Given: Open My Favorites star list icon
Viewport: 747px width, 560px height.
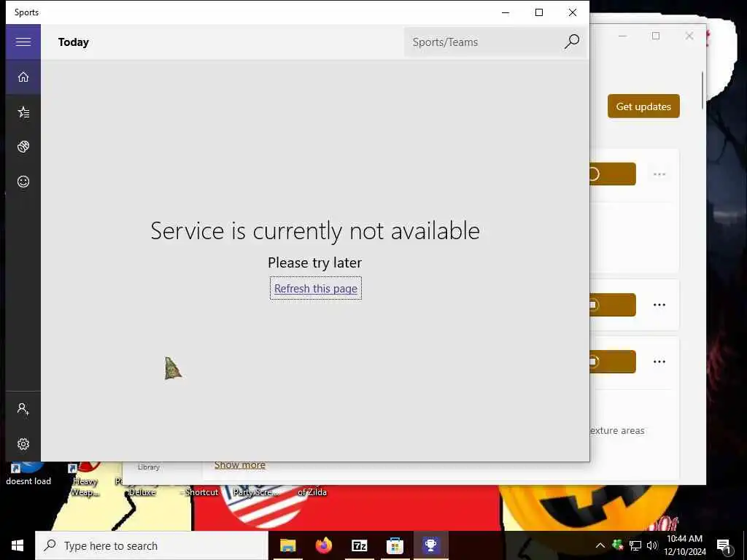Looking at the screenshot, I should pos(23,112).
